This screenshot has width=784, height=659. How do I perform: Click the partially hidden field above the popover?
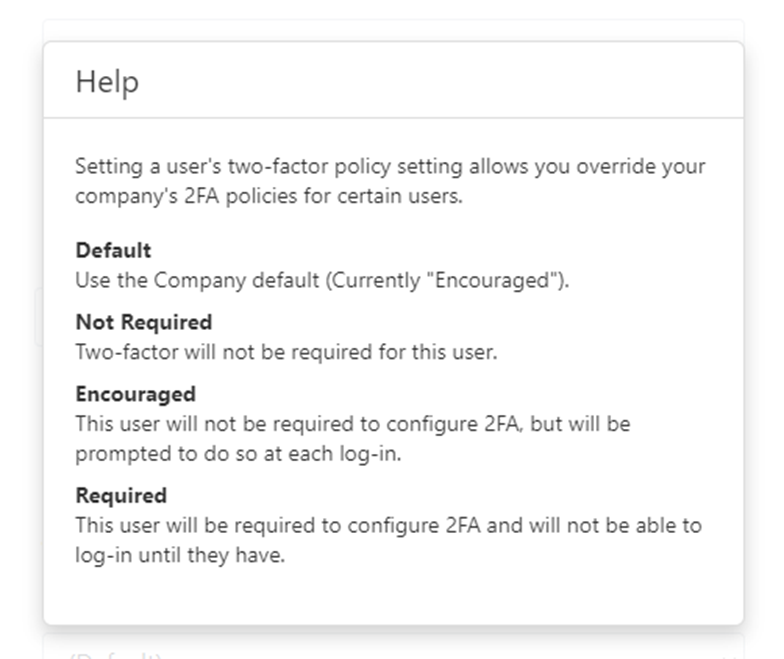(394, 30)
